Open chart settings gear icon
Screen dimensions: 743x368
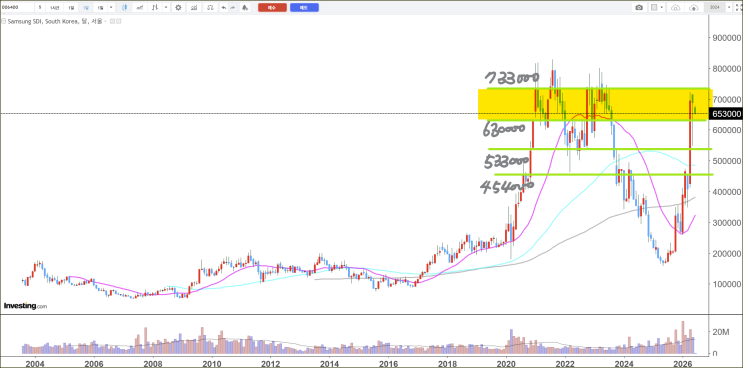point(178,8)
